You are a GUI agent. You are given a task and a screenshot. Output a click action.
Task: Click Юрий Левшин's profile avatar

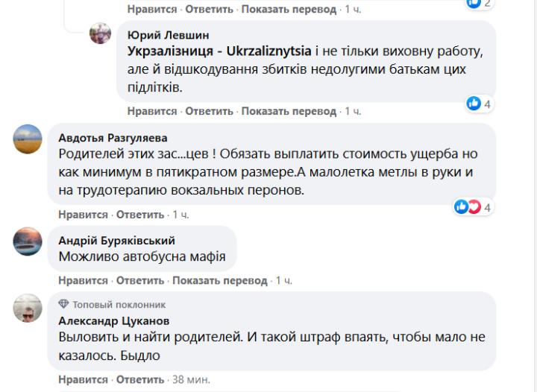(x=101, y=34)
